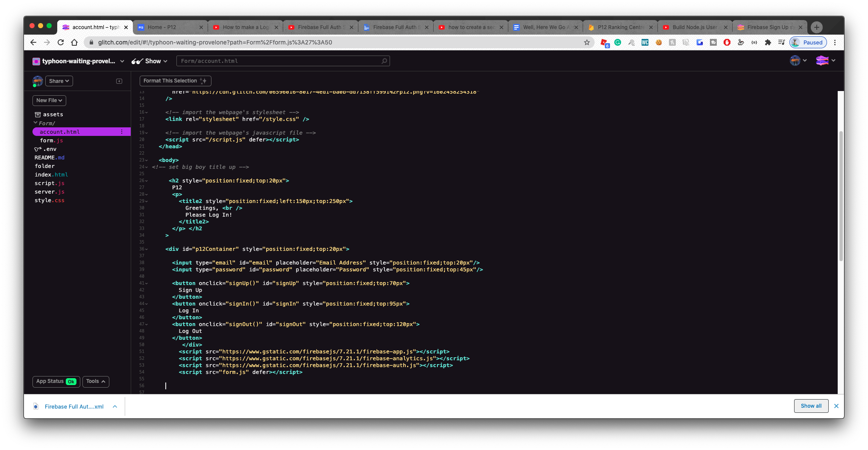Open the cookie extension icon
Image resolution: width=868 pixels, height=450 pixels.
pyautogui.click(x=659, y=42)
